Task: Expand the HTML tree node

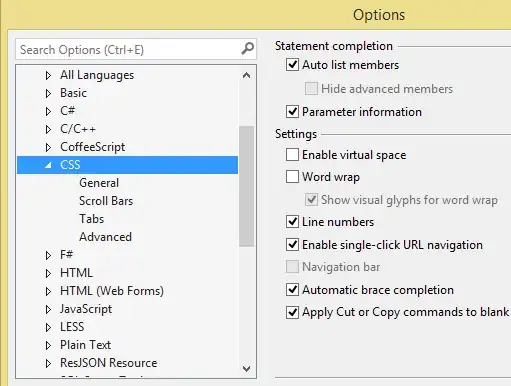Action: pos(48,273)
